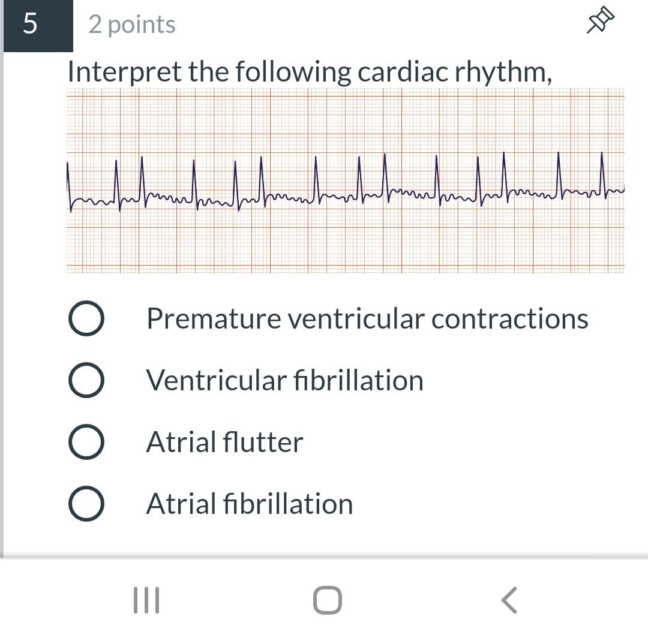Tap the last QRS spike on ECG
Screen dimensions: 648x644
coord(602,174)
